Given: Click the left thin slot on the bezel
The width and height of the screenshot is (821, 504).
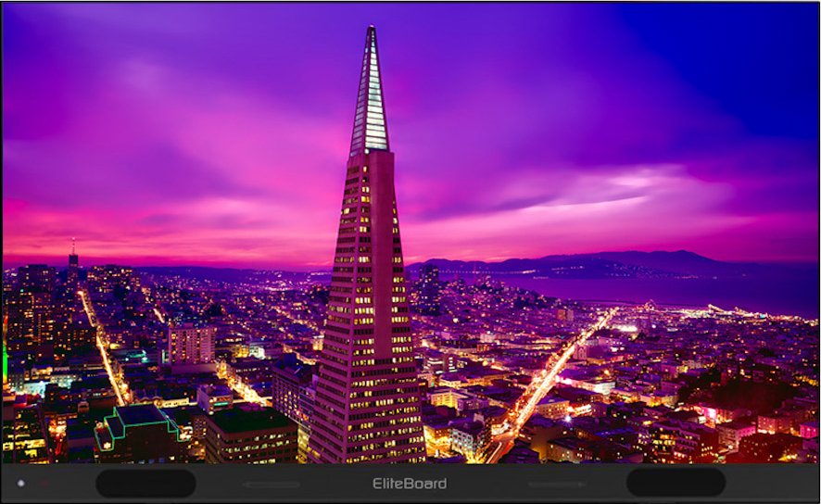Looking at the screenshot, I should click(272, 485).
